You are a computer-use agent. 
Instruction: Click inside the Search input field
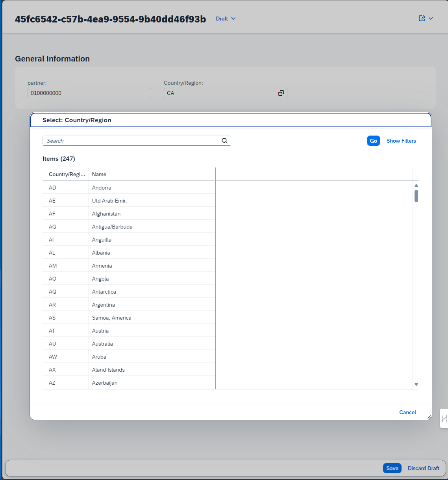pos(118,141)
